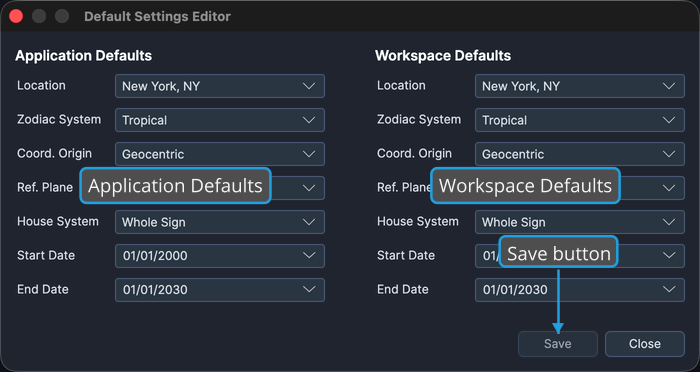Click the Application Defaults heading
This screenshot has width=700, height=372.
pos(83,56)
